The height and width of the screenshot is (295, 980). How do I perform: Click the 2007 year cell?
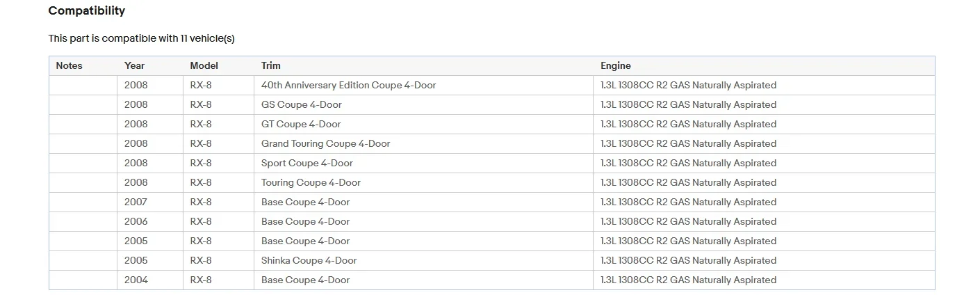coord(136,202)
